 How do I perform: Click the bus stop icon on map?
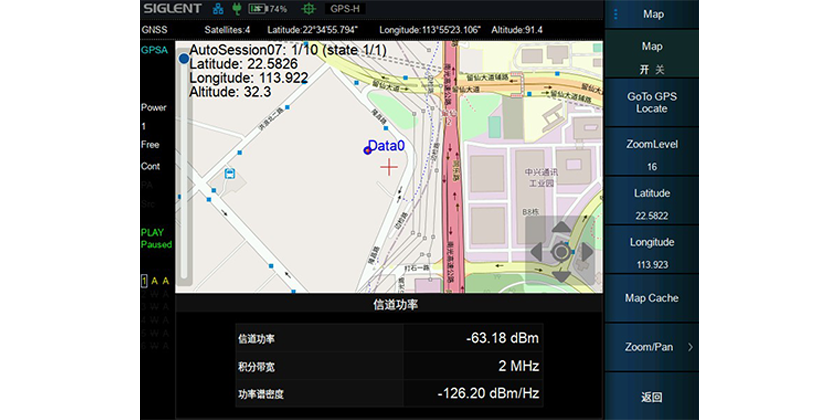coord(230,172)
